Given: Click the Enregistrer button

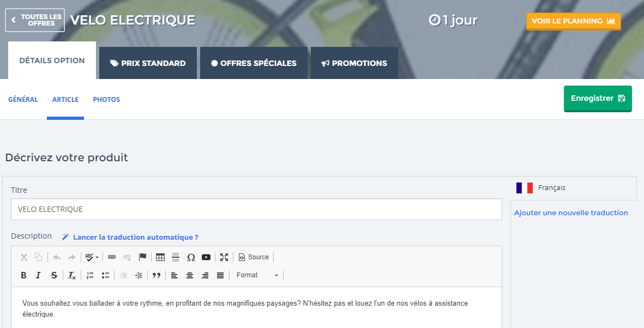Looking at the screenshot, I should coord(598,99).
